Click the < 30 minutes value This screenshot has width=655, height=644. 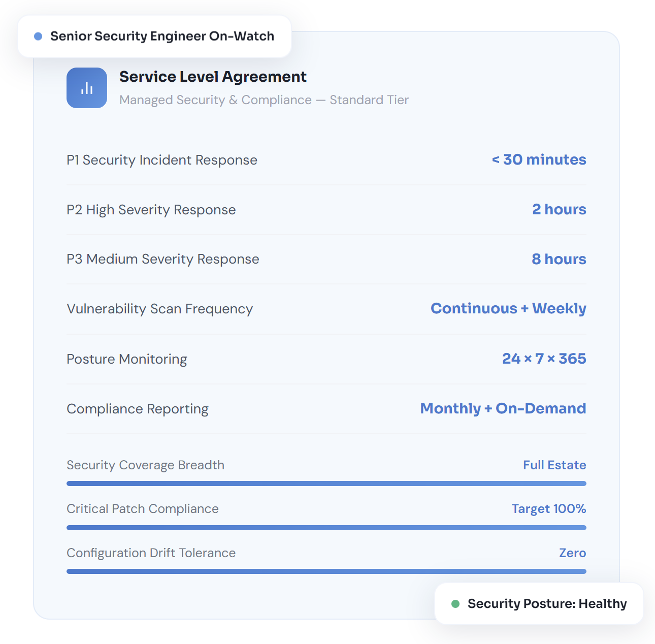point(539,159)
